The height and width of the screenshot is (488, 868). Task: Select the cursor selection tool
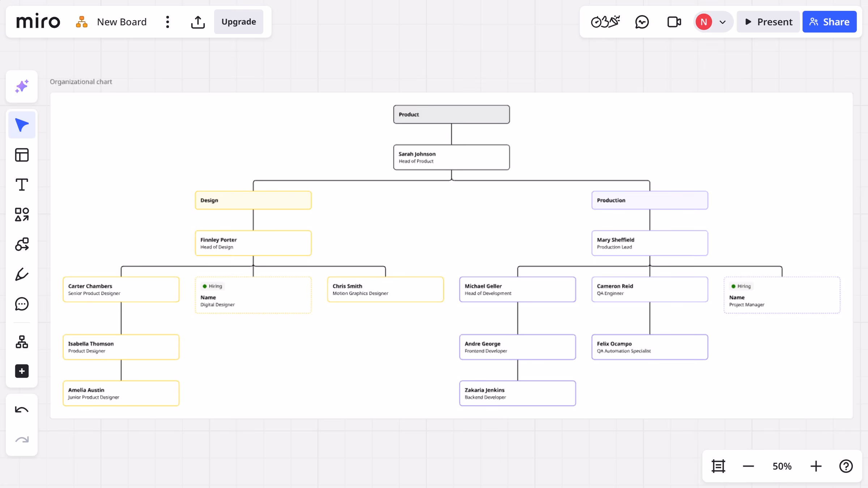[x=22, y=125]
